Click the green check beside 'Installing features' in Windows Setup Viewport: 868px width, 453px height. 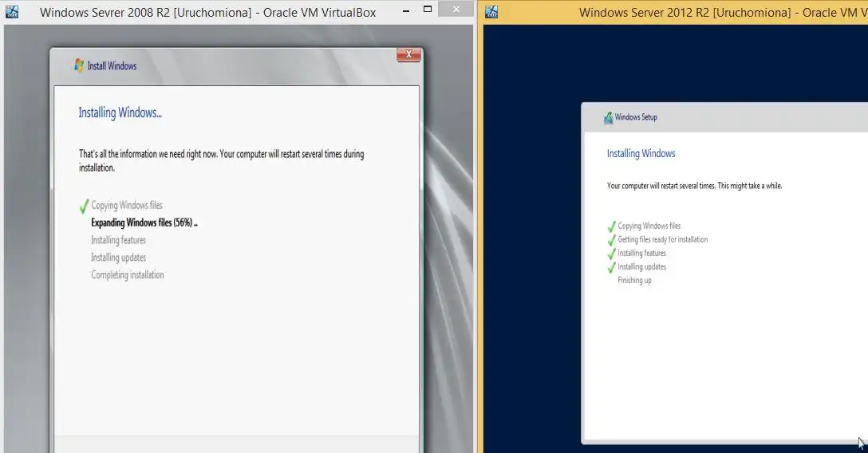pyautogui.click(x=612, y=254)
